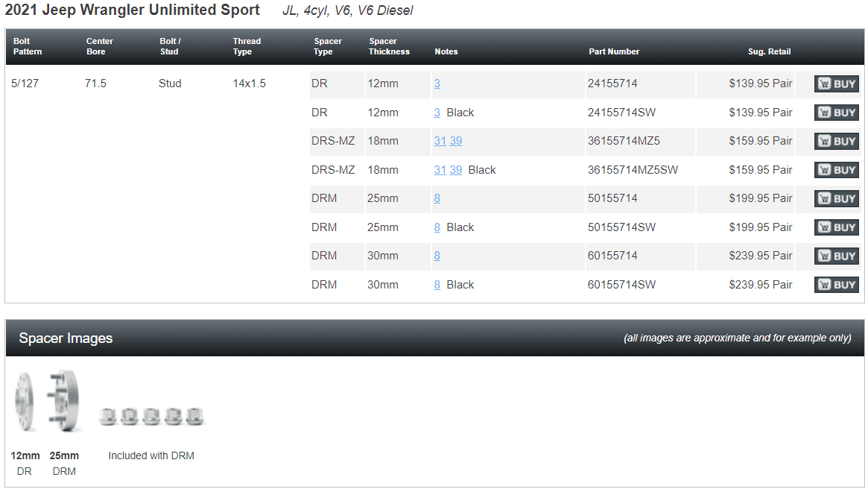
Task: Click the Included with DRM caption
Action: [151, 456]
